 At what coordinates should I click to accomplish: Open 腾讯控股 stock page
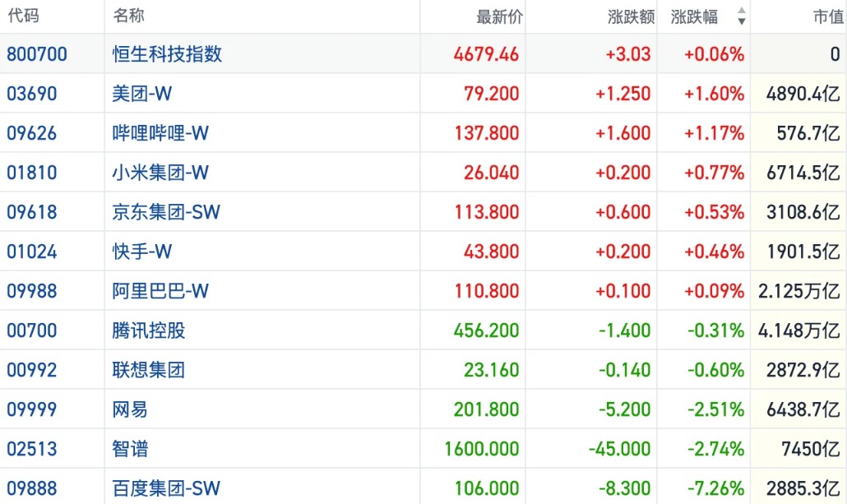(149, 330)
